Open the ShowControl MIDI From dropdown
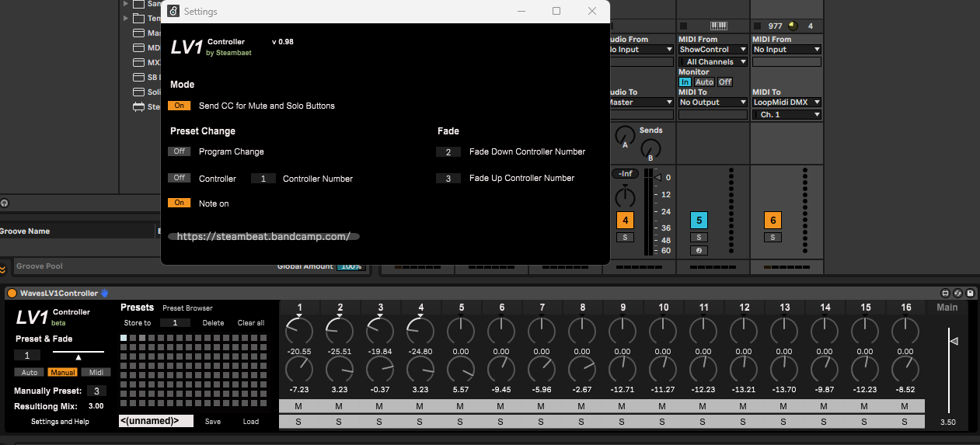 coord(713,50)
